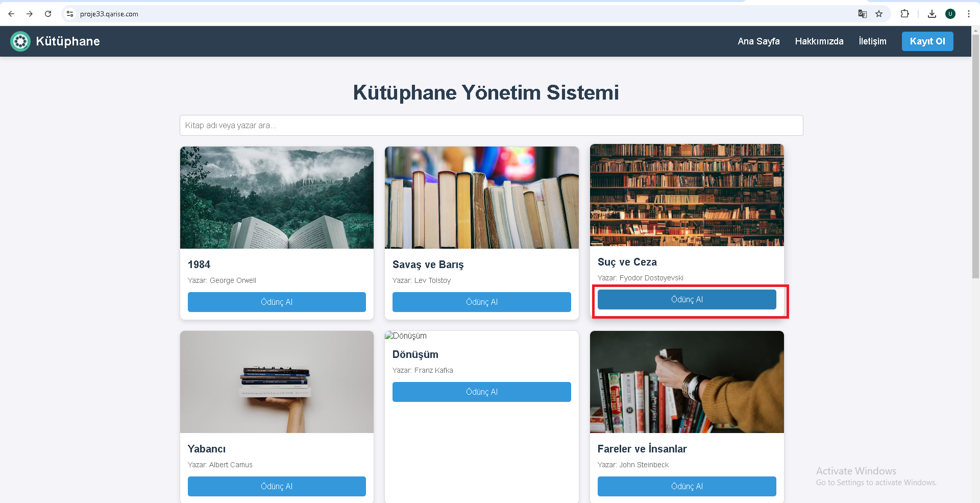Open the İletişim page
The width and height of the screenshot is (980, 503).
[872, 41]
